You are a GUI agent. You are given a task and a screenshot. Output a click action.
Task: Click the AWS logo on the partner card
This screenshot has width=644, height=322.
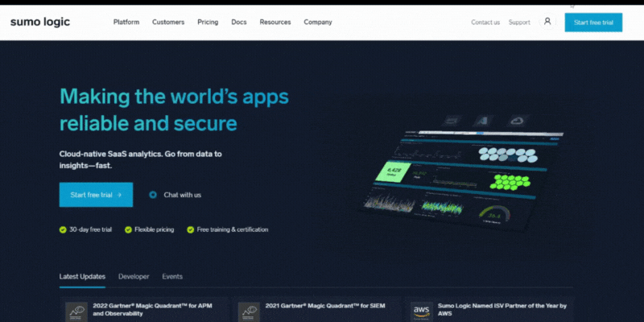[421, 312]
